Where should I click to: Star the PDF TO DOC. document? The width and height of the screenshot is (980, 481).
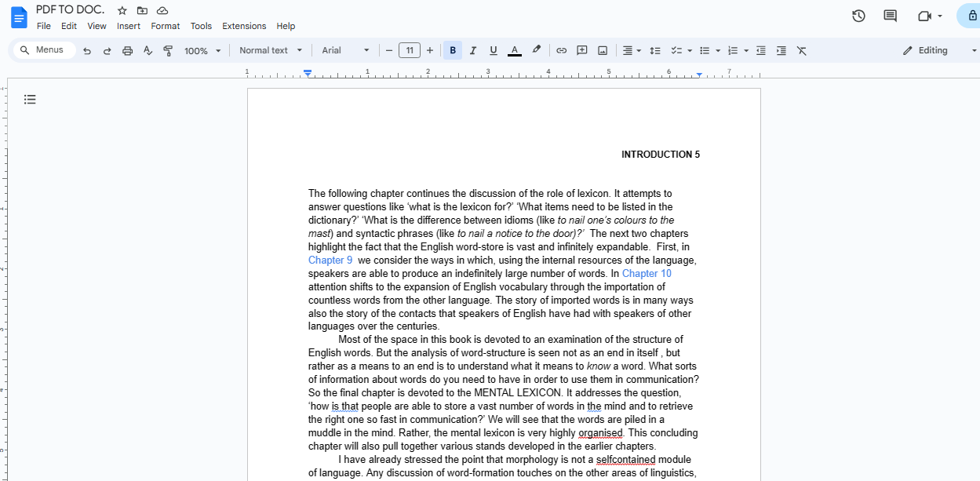[x=122, y=10]
